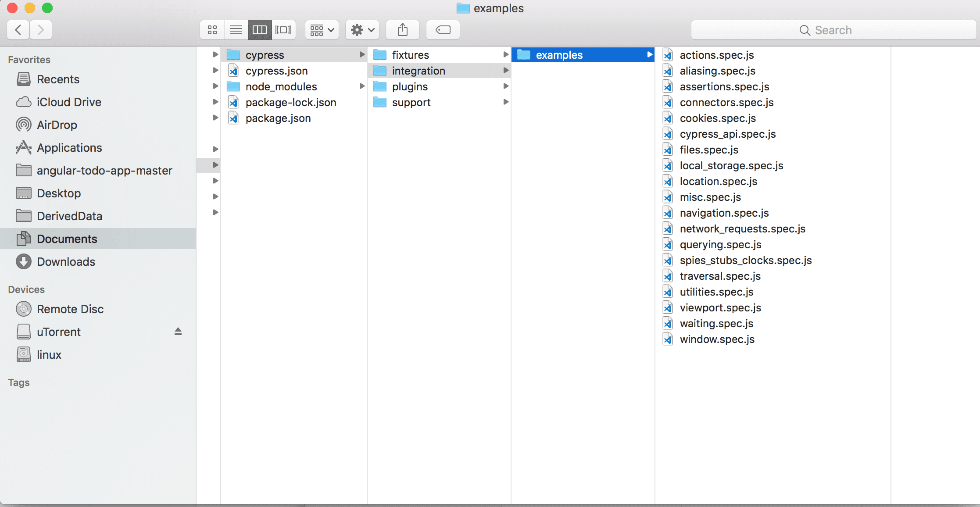Click the forward navigation arrow
980x507 pixels.
pyautogui.click(x=41, y=30)
